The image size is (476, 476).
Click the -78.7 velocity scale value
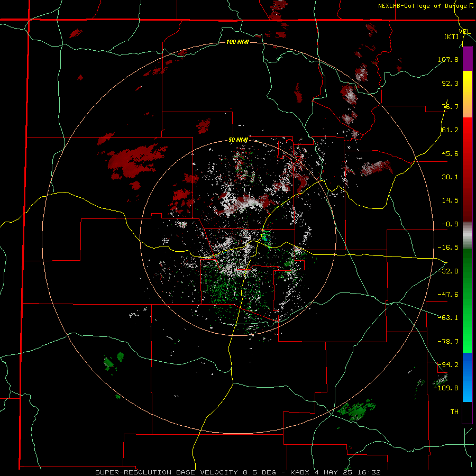point(448,342)
